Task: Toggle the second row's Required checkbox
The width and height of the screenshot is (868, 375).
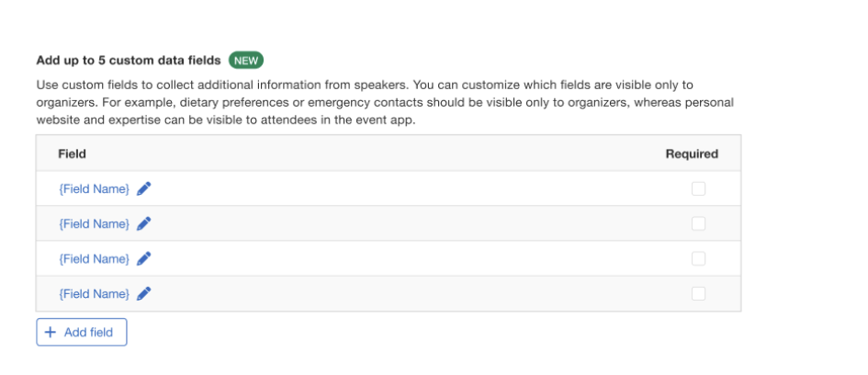Action: (698, 223)
